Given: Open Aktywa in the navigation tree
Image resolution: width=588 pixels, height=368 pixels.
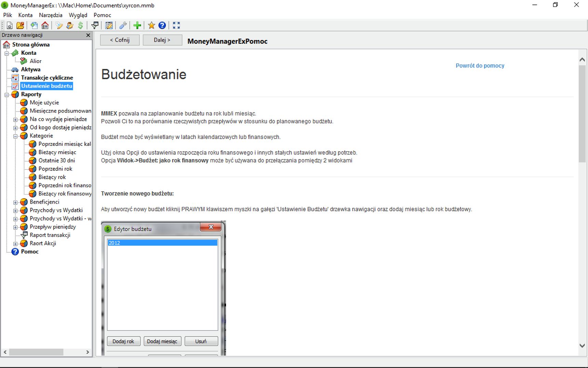Looking at the screenshot, I should (x=31, y=69).
